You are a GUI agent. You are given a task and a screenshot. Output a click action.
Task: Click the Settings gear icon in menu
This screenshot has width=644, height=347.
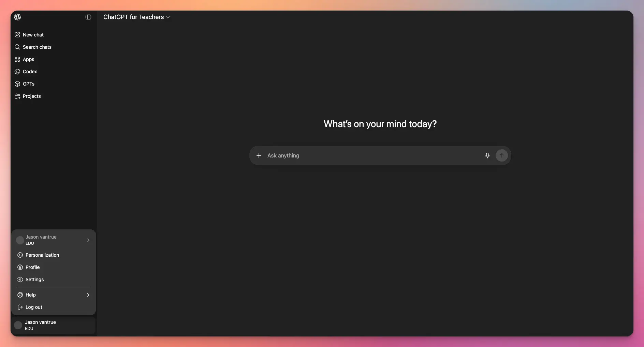tap(20, 280)
